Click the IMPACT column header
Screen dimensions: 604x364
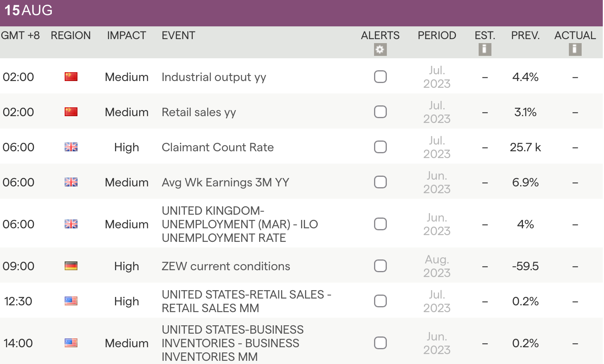click(126, 36)
